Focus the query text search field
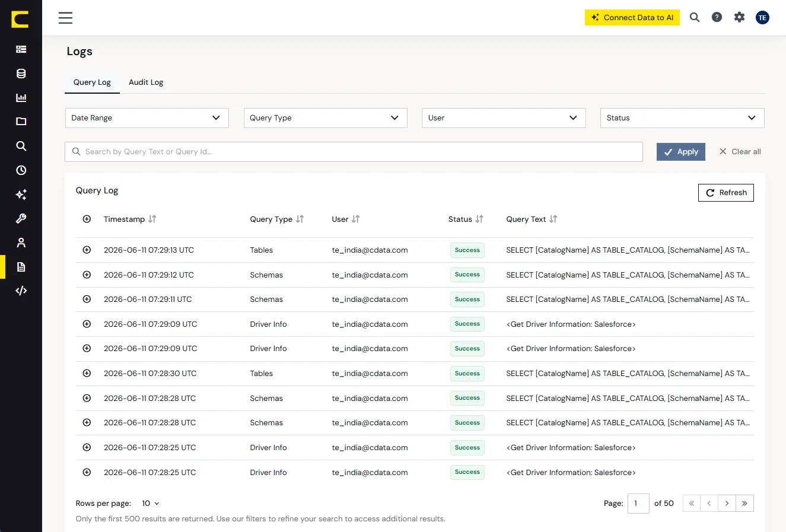The height and width of the screenshot is (532, 786). (354, 152)
